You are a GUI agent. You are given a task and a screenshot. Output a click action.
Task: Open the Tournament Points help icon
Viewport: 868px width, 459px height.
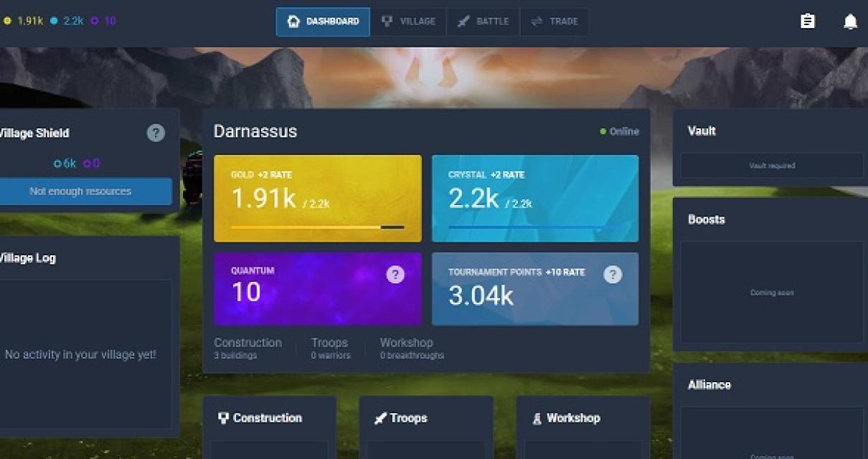pos(612,273)
